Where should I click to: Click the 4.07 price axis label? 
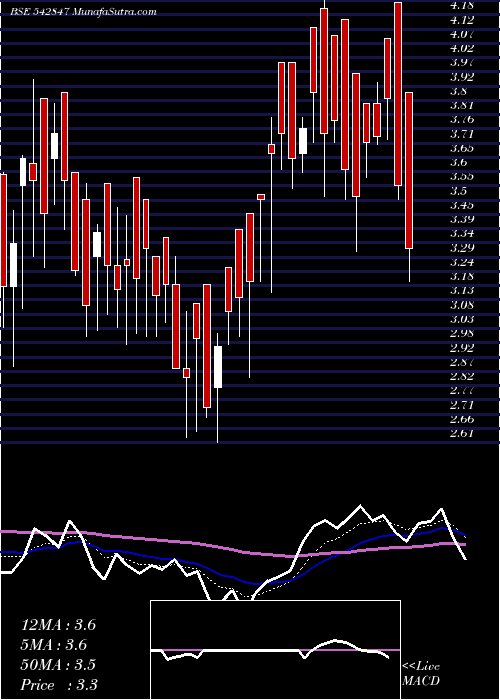pyautogui.click(x=462, y=34)
